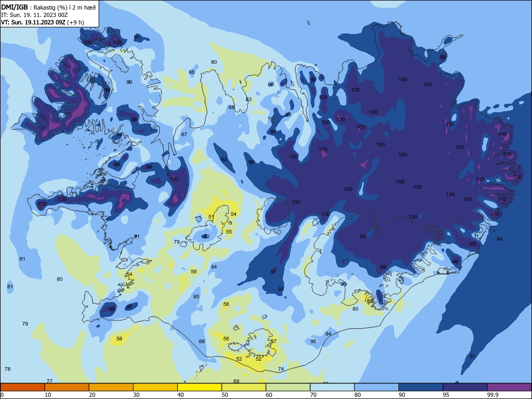532x399 pixels.
Task: Click the '78' value at the lower-left edge
Action: click(x=7, y=369)
